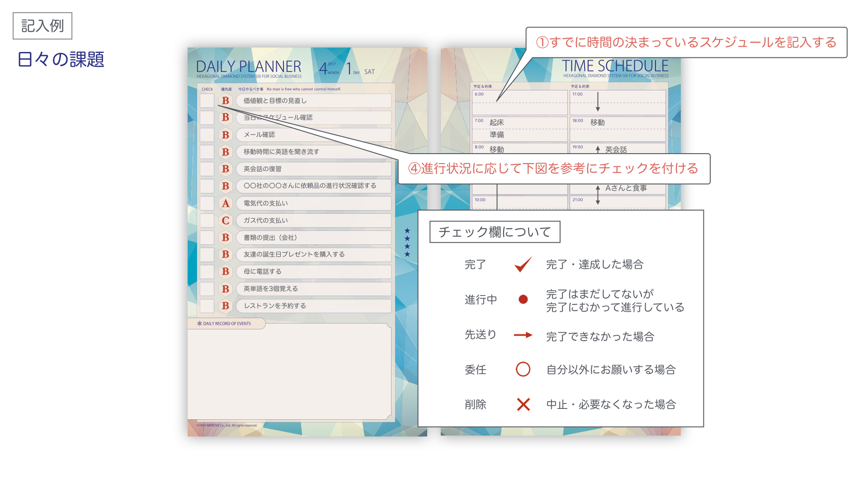Viewport: 868px width, 488px height.
Task: Click 準備 in the time schedule
Action: pyautogui.click(x=497, y=135)
